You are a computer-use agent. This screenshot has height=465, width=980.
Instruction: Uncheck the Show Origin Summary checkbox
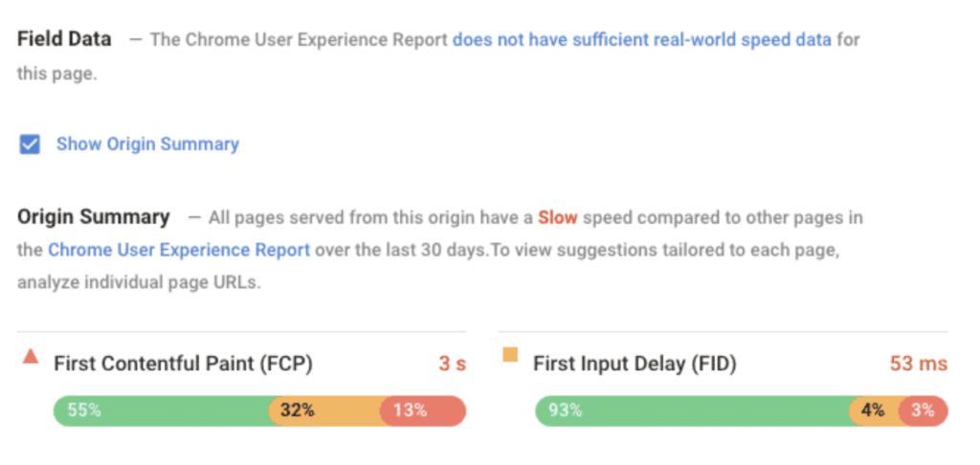[x=30, y=144]
